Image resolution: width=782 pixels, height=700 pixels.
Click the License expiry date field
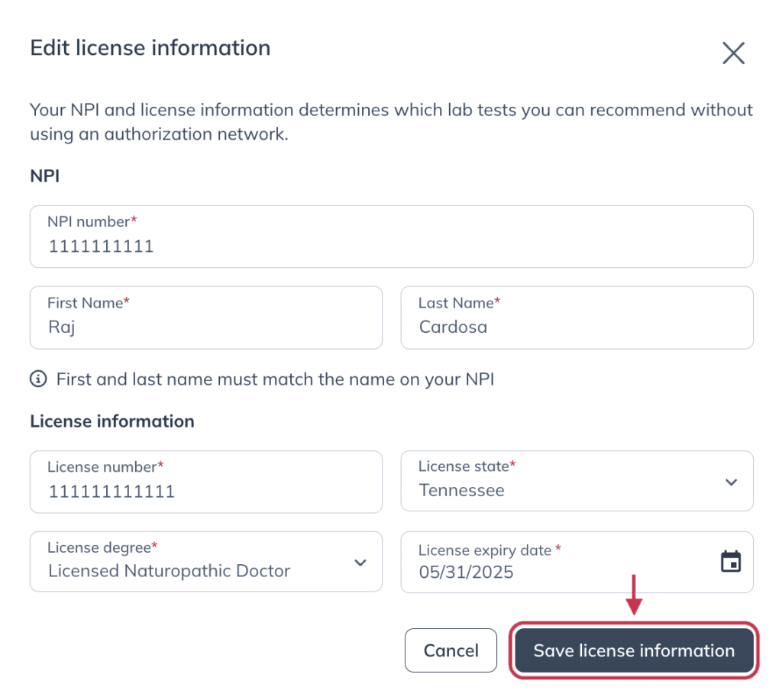tap(577, 563)
